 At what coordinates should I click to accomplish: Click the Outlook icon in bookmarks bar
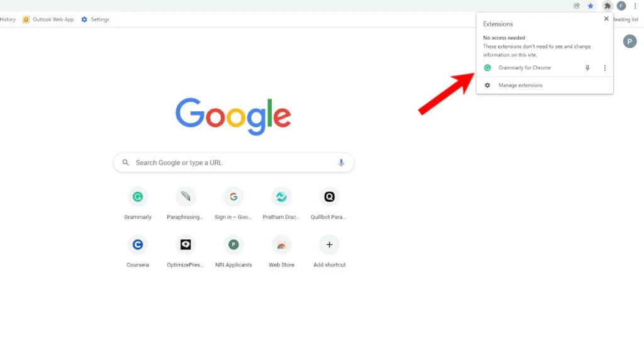click(x=26, y=19)
